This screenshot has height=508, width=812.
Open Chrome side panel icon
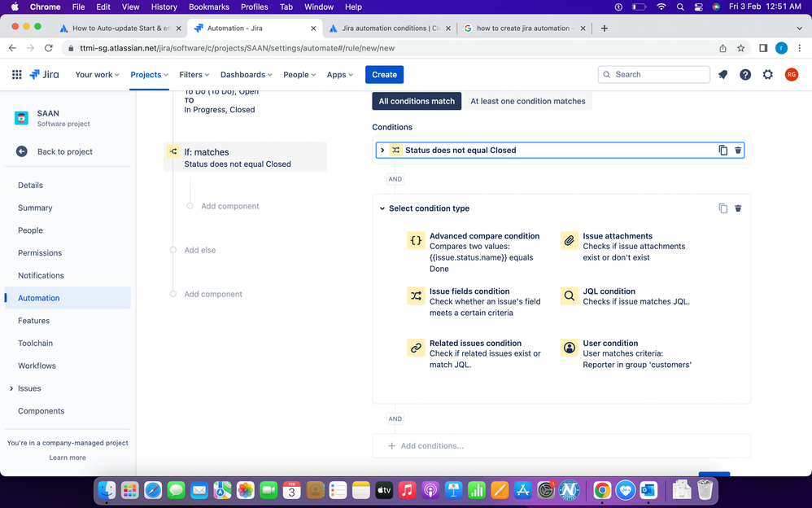[x=763, y=48]
